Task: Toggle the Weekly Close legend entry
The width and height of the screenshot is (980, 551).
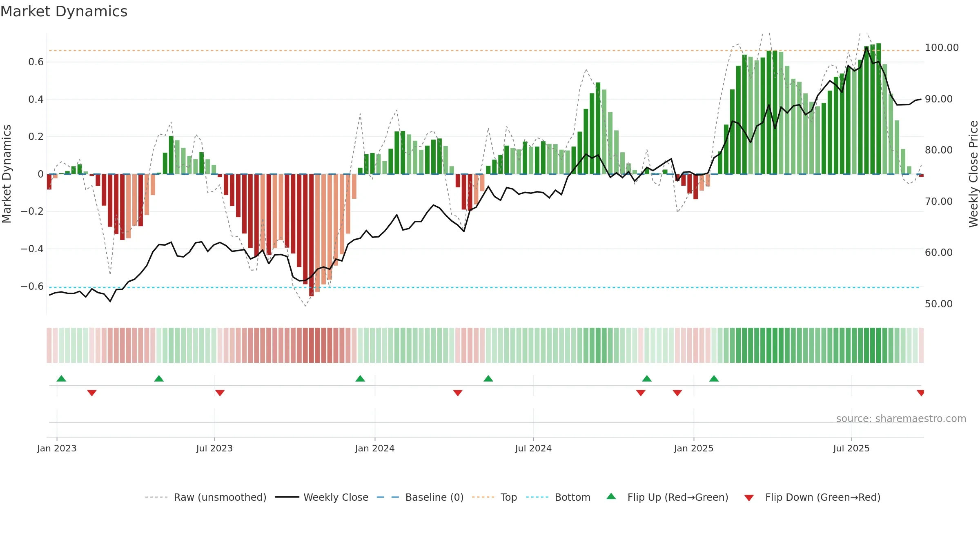Action: [321, 497]
